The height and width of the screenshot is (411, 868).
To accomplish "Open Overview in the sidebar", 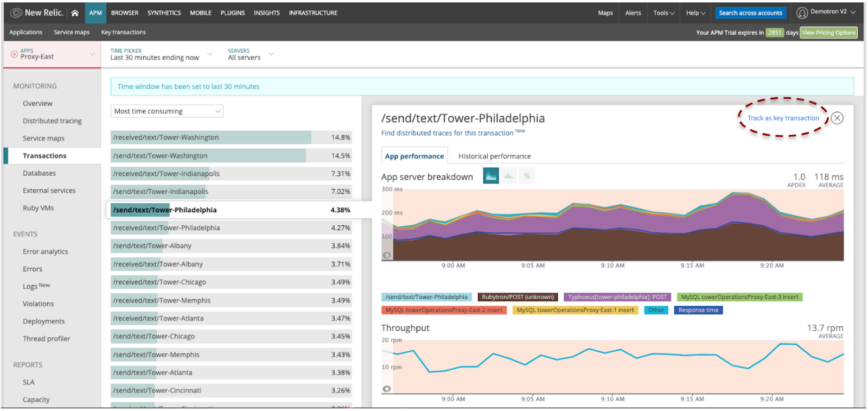I will [37, 104].
